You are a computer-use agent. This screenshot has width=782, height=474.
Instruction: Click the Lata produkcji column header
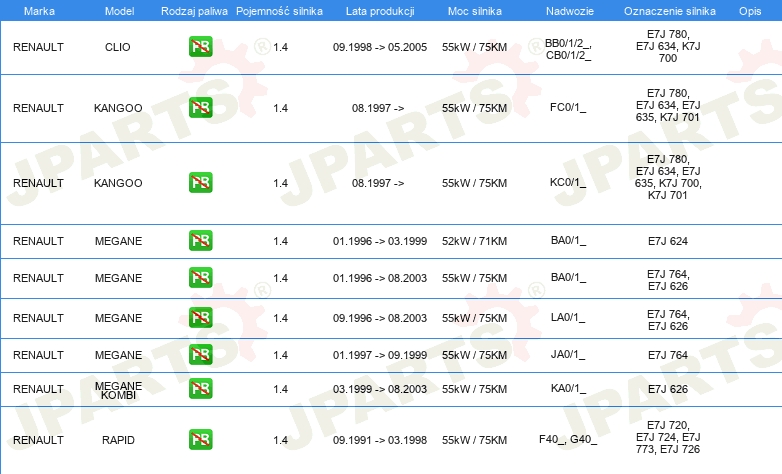coord(380,11)
